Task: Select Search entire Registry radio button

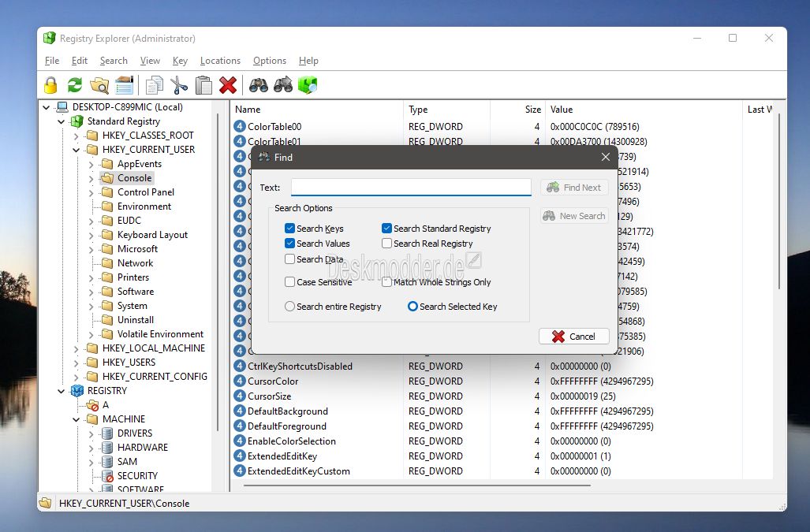Action: 289,306
